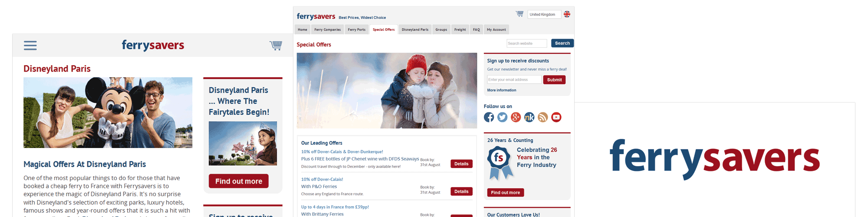Click 'Magical Offers At Disneyland Paris' heading

85,164
